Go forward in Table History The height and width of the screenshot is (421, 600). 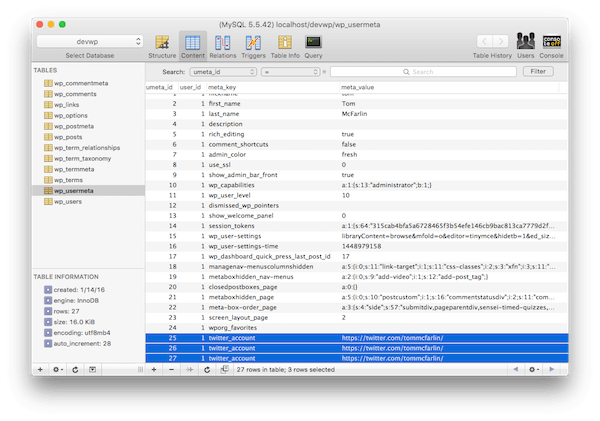501,41
